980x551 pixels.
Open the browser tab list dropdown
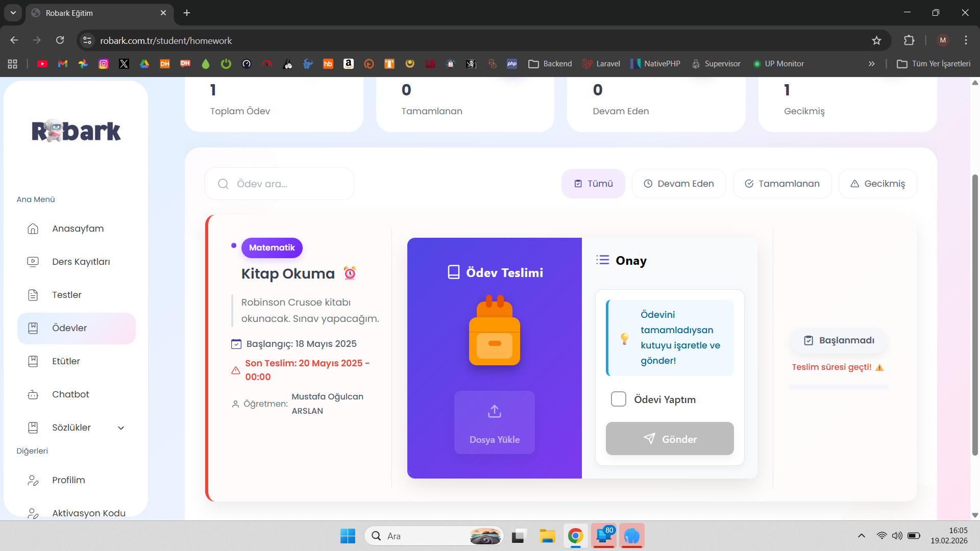pyautogui.click(x=13, y=13)
